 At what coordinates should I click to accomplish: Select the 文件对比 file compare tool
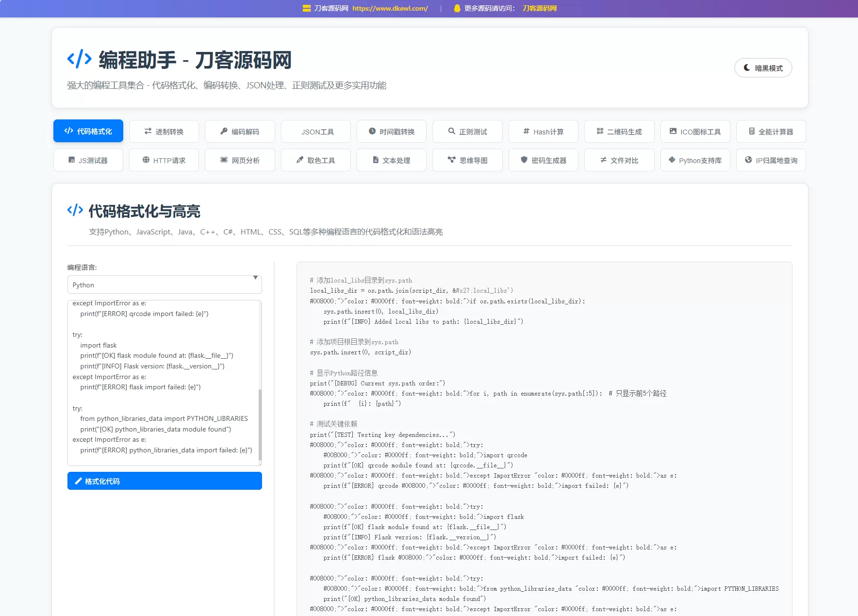click(x=619, y=160)
